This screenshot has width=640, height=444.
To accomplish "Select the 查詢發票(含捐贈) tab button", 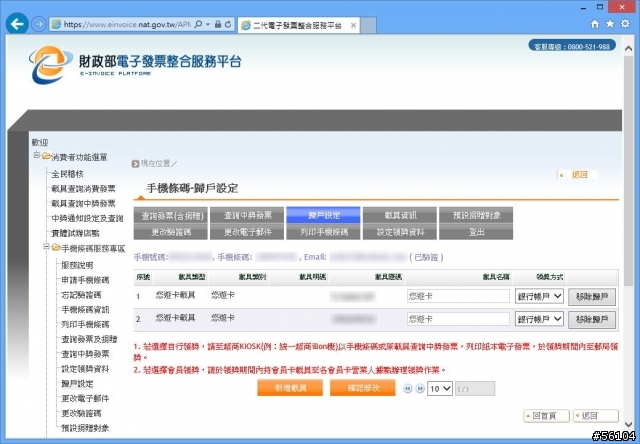I will tap(171, 215).
